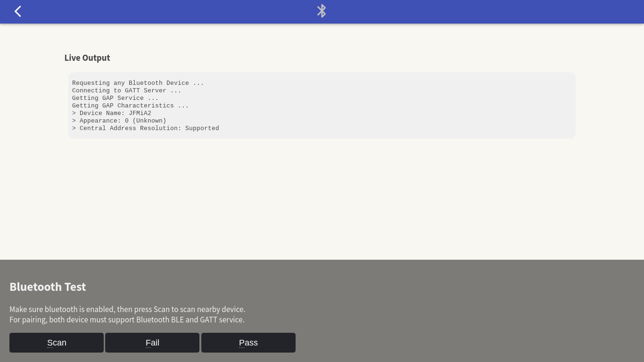
Task: Select the Central Address Resolution log line
Action: click(145, 128)
